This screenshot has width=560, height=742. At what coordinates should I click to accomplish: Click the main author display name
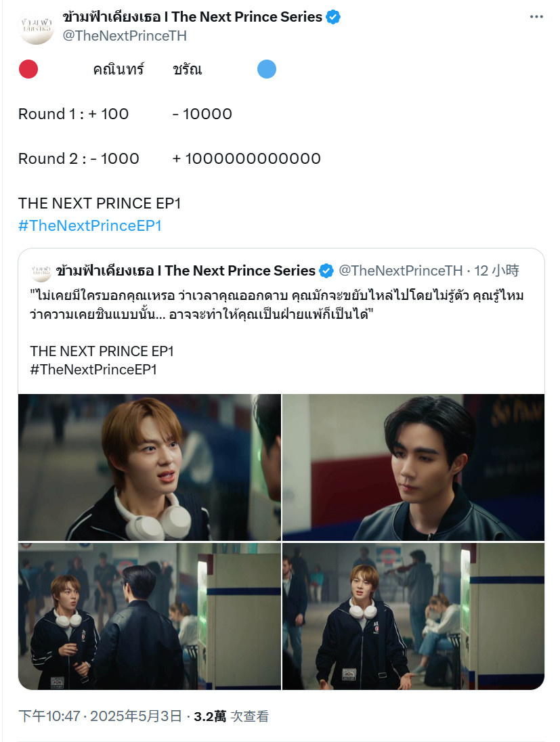192,17
